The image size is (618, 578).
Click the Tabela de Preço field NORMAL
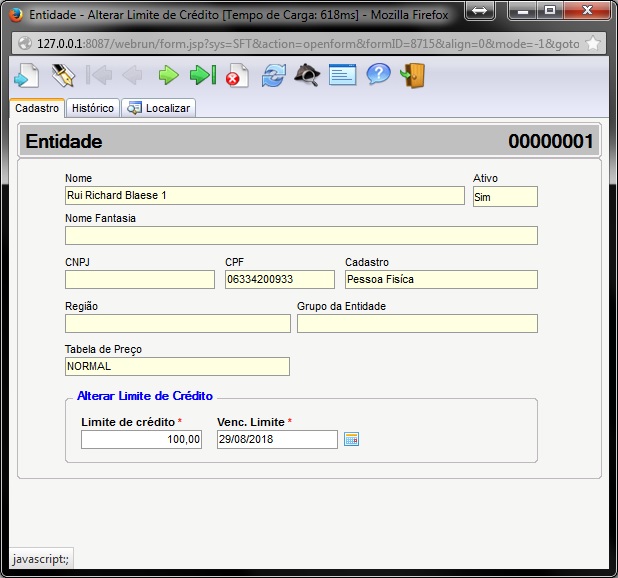177,366
